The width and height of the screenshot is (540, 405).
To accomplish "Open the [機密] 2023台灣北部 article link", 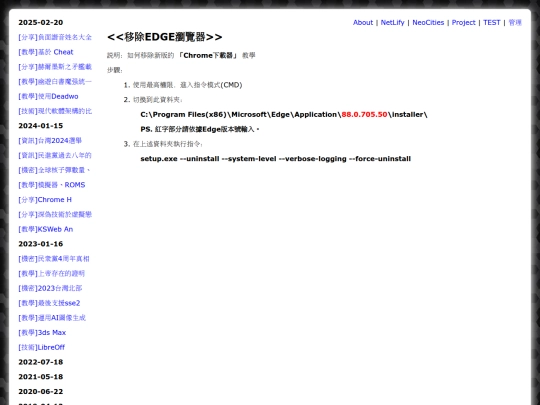I will pos(50,288).
